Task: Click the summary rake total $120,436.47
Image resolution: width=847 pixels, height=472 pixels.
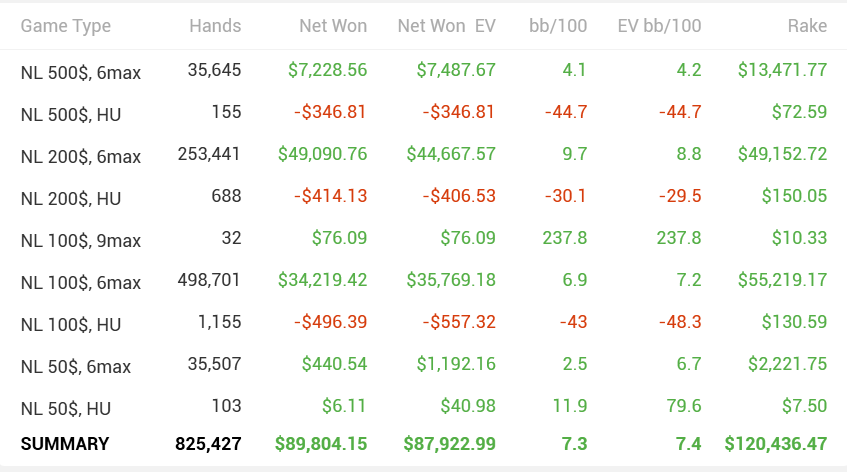Action: point(776,444)
